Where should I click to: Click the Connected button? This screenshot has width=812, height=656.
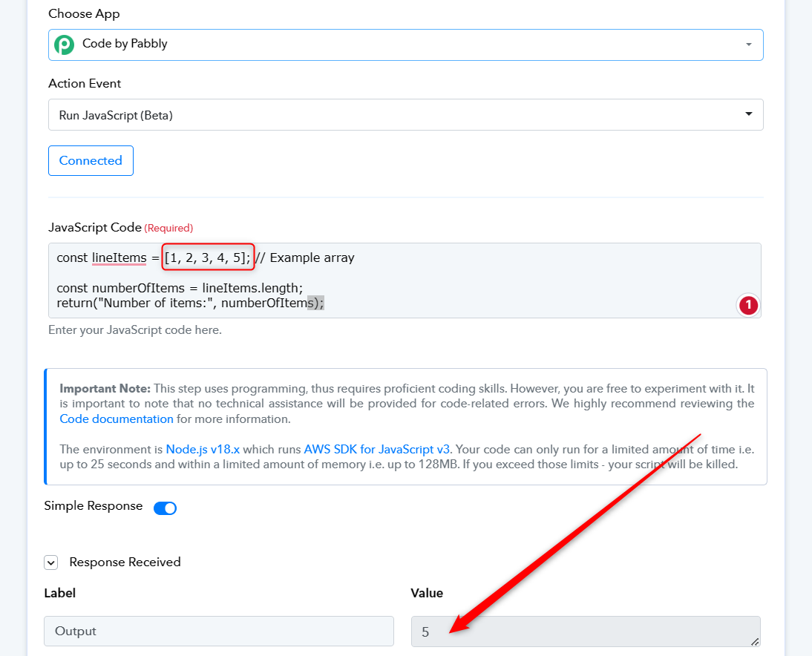coord(91,160)
